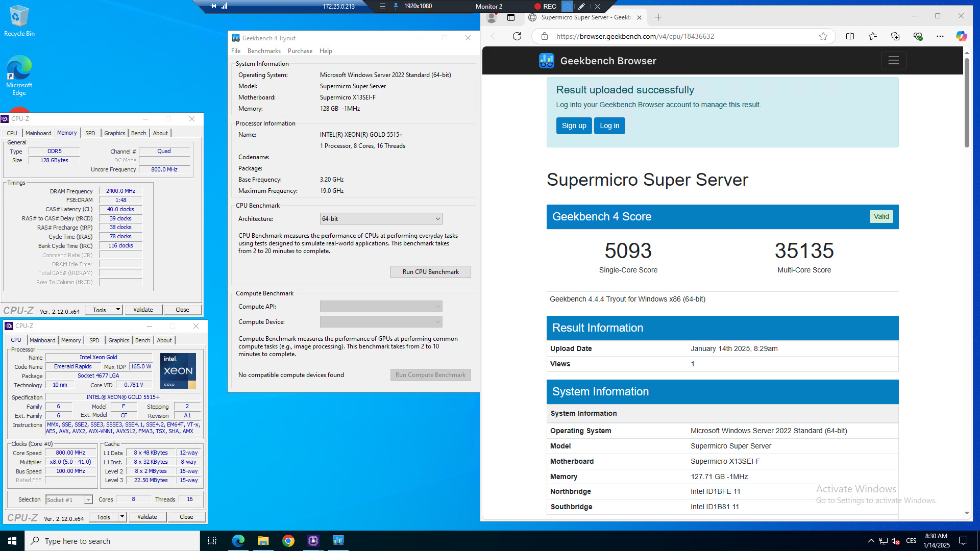Click Validate in upper CPU-Z window
The width and height of the screenshot is (980, 551).
(x=143, y=310)
